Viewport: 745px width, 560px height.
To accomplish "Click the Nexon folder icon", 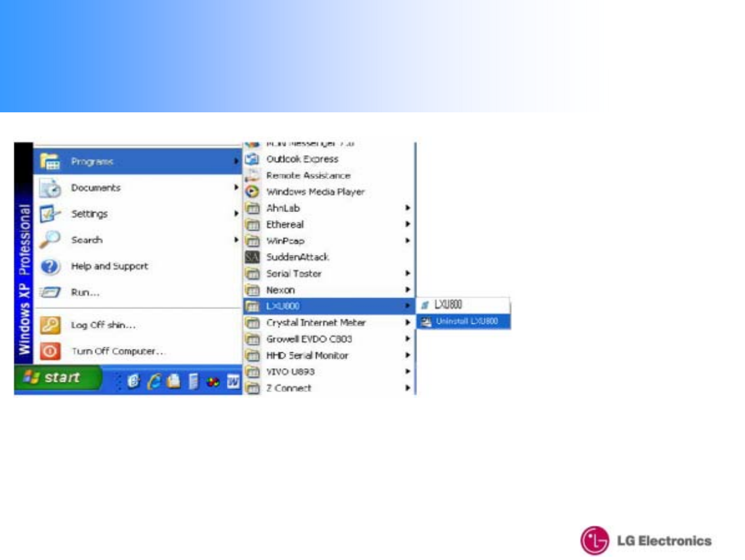I will tap(252, 290).
